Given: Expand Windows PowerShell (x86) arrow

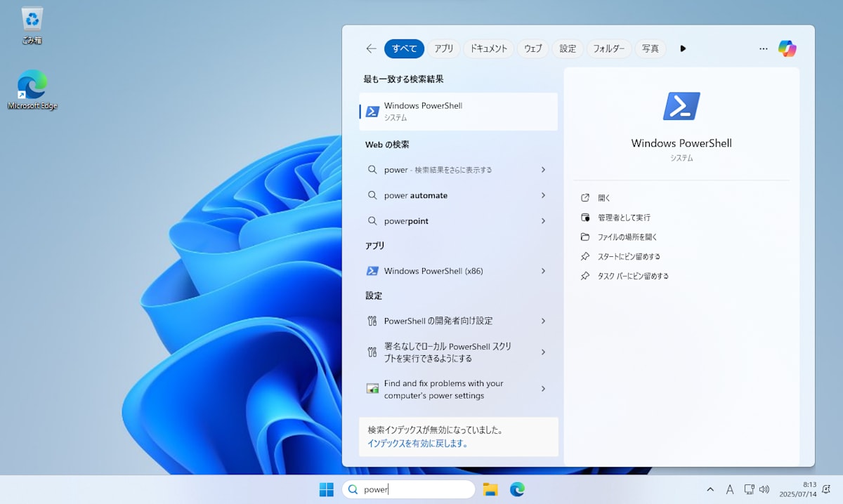Looking at the screenshot, I should tap(543, 271).
